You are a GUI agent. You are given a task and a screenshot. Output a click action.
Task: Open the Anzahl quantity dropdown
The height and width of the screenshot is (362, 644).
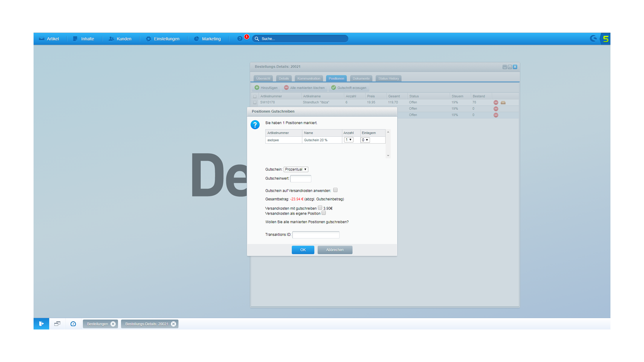point(348,140)
